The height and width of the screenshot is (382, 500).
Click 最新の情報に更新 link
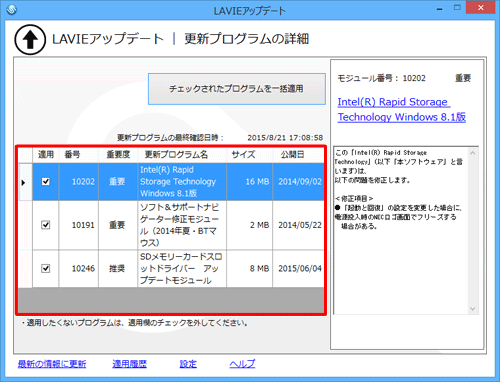(52, 364)
